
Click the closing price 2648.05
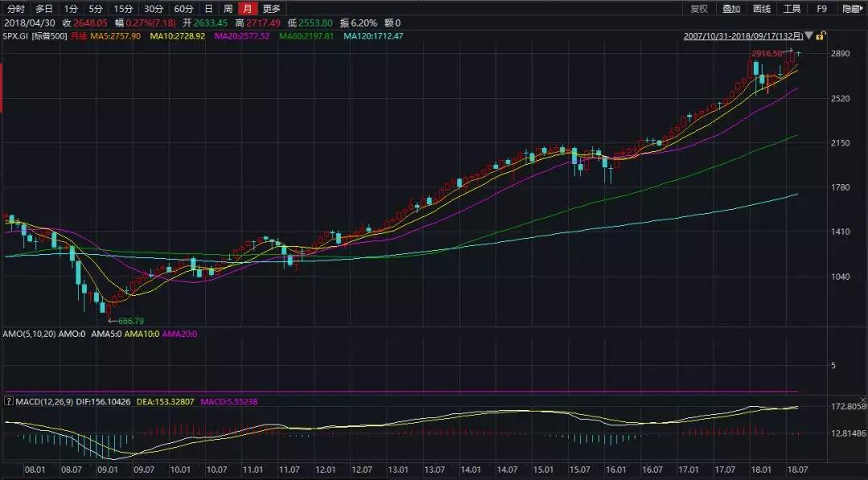(91, 23)
